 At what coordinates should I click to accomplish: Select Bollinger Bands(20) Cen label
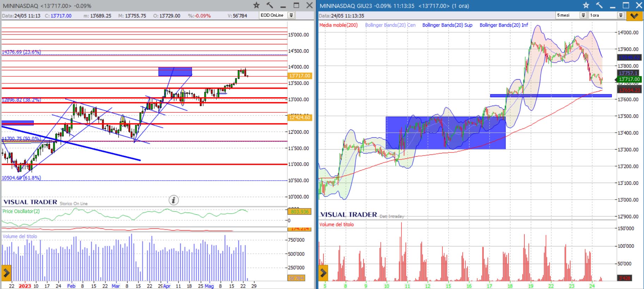(x=390, y=25)
